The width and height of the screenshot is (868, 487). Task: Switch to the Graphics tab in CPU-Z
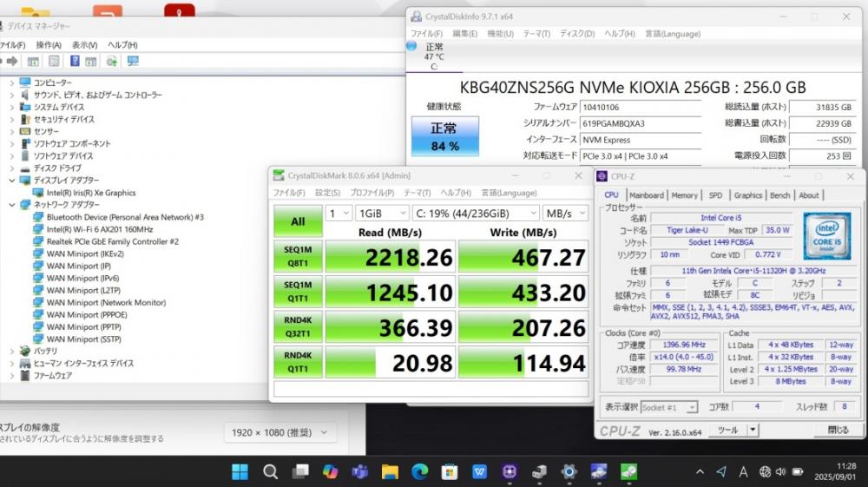pos(748,195)
